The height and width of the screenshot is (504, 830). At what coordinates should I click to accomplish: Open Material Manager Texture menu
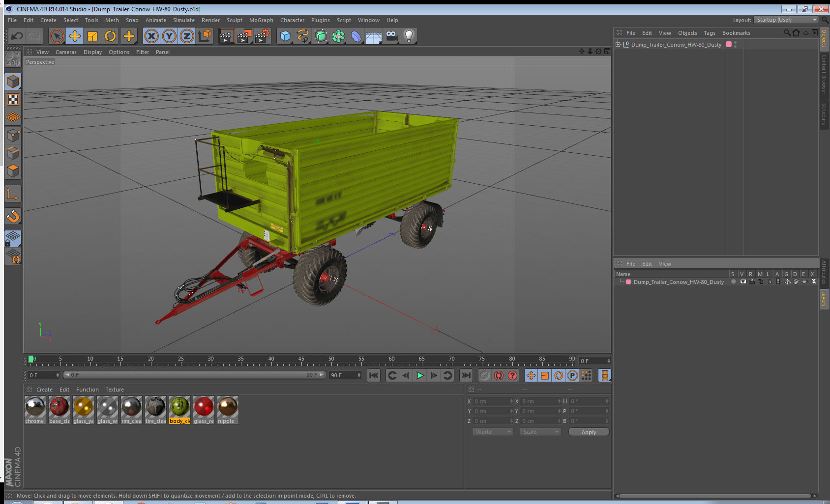tap(115, 390)
